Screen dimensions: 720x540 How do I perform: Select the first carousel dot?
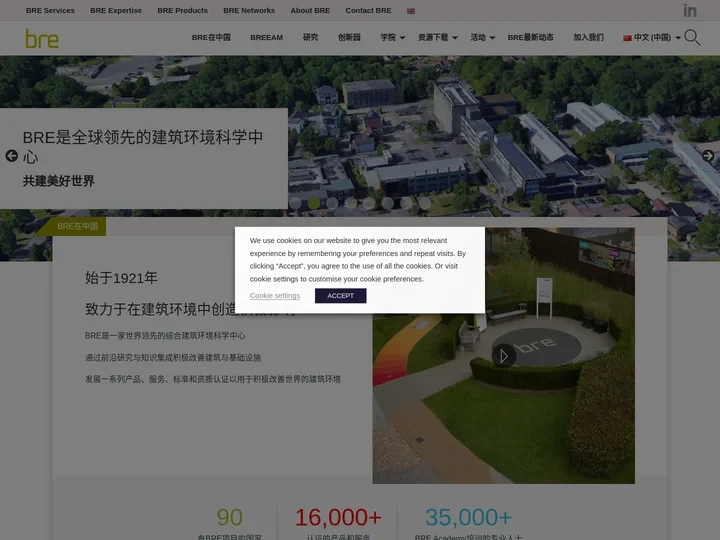295,202
